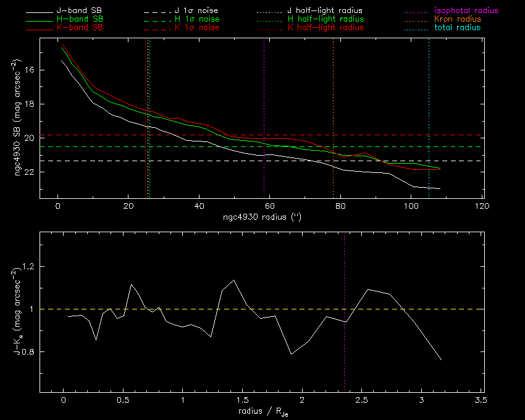
Task: Click the "22" tick label on the upper y-axis
Action: [30, 172]
